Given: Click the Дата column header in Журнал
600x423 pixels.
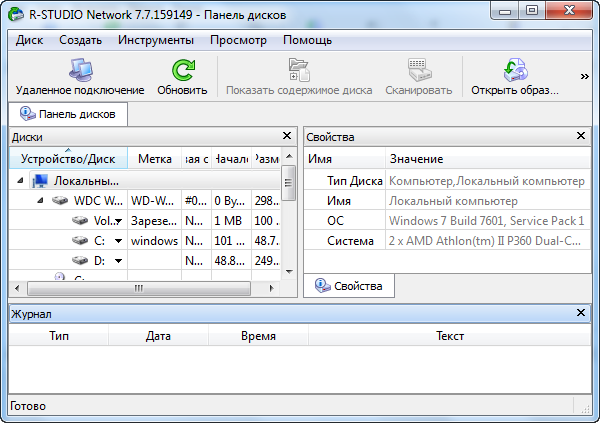Looking at the screenshot, I should tap(158, 336).
